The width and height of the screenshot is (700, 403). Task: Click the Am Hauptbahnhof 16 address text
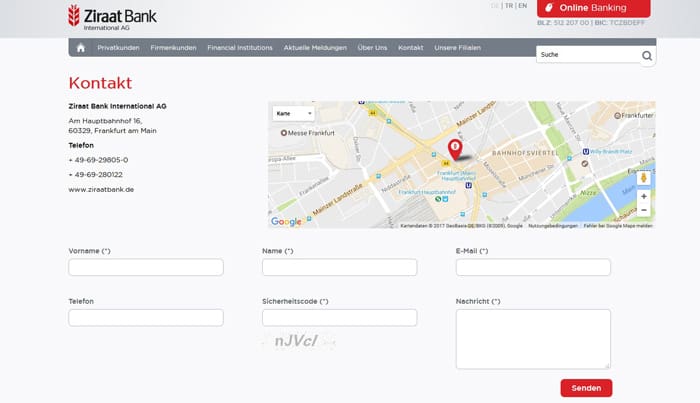[105, 121]
